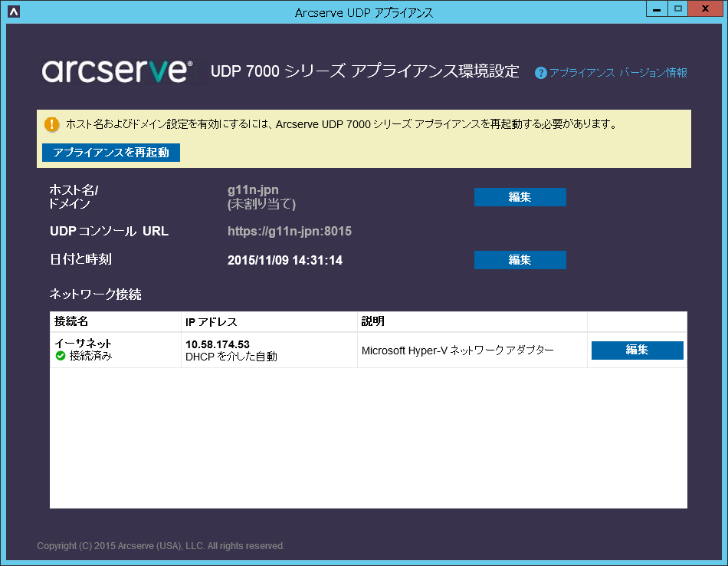Click the 接続済み status text

[x=90, y=356]
